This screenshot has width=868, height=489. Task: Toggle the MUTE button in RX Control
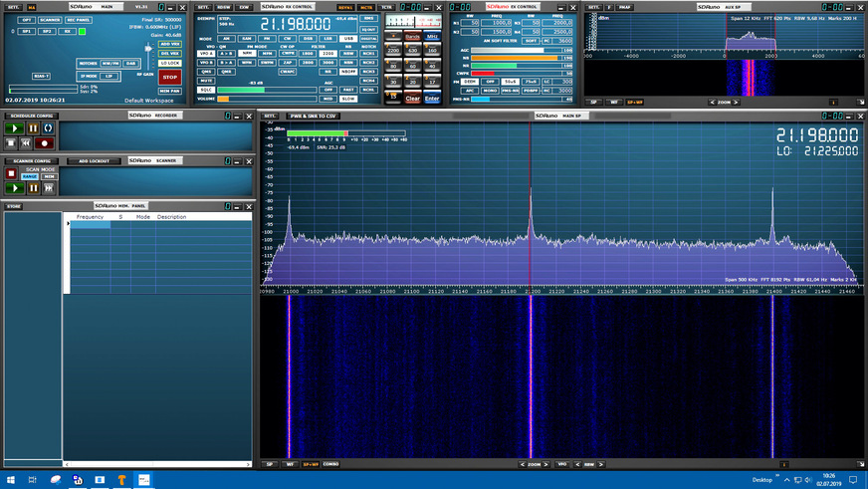(x=207, y=81)
